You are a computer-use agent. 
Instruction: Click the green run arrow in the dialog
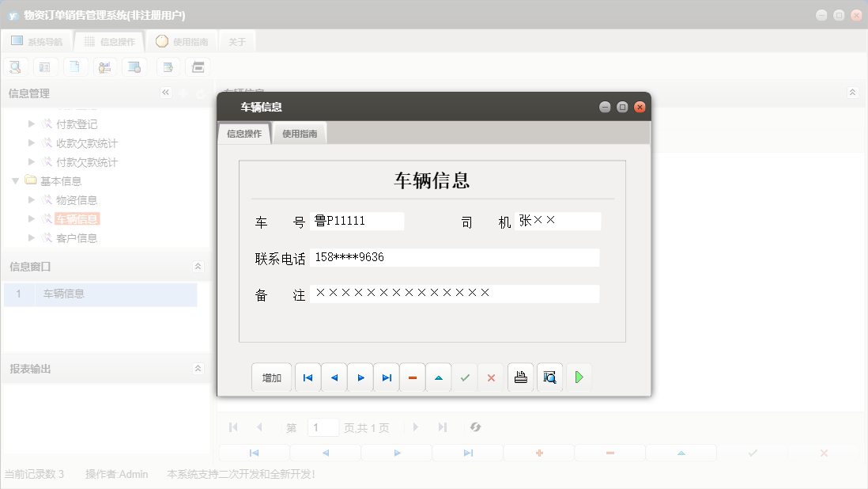(579, 377)
